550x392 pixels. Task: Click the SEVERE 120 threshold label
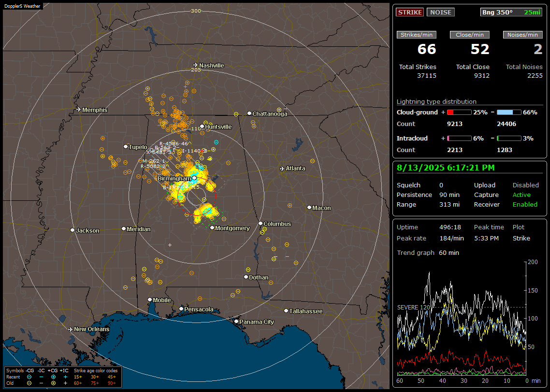tap(414, 307)
